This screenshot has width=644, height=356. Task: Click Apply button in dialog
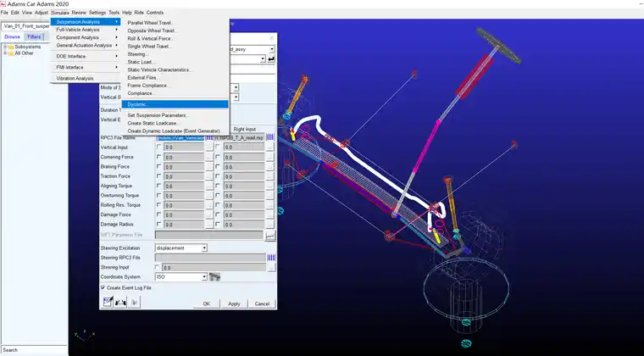(234, 303)
